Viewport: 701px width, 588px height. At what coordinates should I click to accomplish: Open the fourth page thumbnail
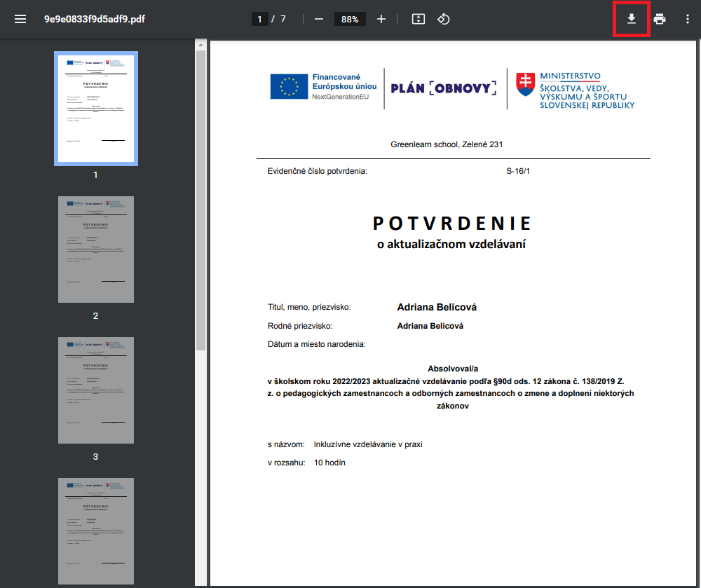(x=96, y=531)
